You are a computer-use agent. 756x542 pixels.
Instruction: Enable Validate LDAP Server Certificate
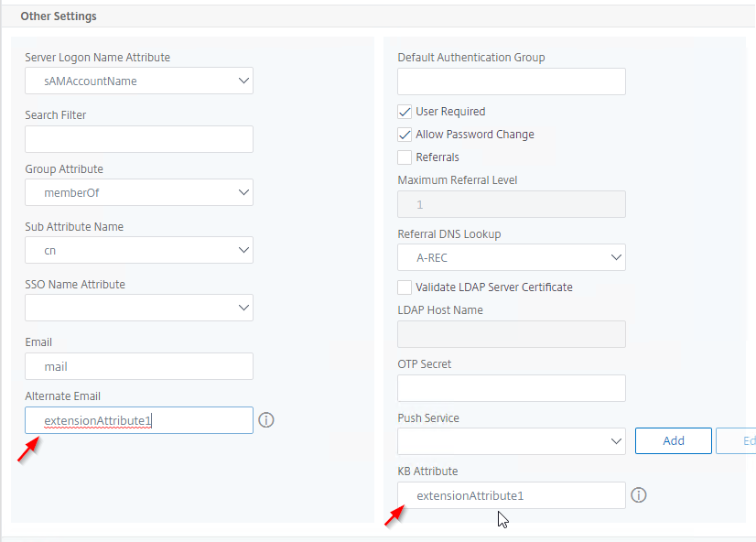pyautogui.click(x=405, y=287)
